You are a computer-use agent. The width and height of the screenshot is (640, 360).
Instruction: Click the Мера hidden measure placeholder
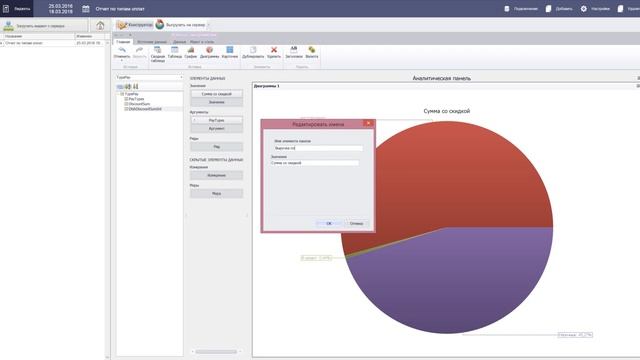(x=216, y=193)
